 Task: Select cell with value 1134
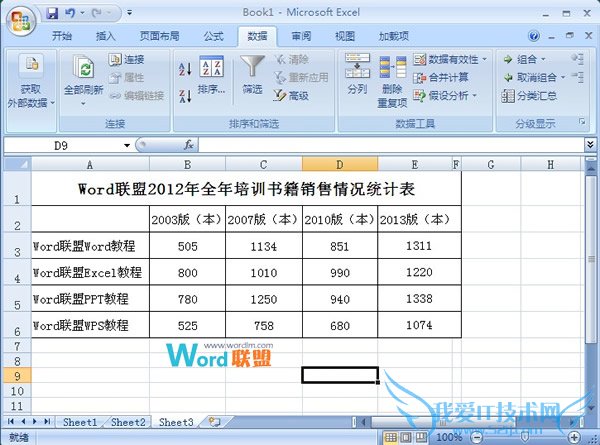click(264, 246)
